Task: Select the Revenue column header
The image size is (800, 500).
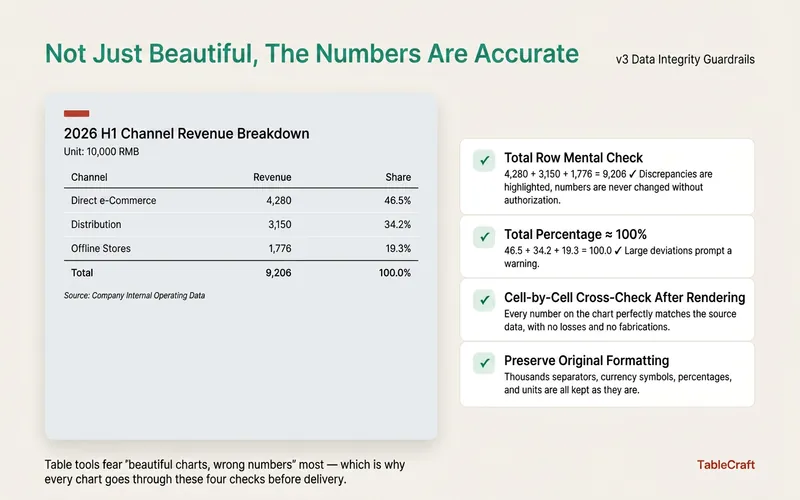Action: [x=272, y=177]
